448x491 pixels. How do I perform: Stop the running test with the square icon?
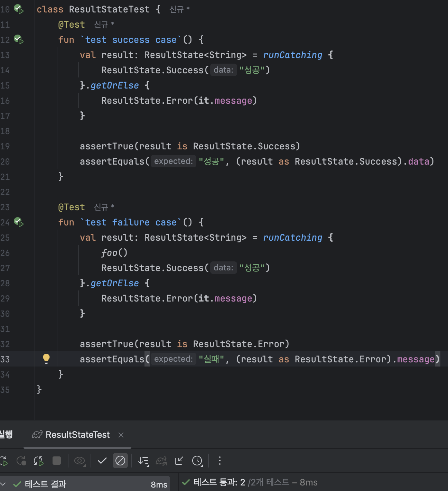57,461
